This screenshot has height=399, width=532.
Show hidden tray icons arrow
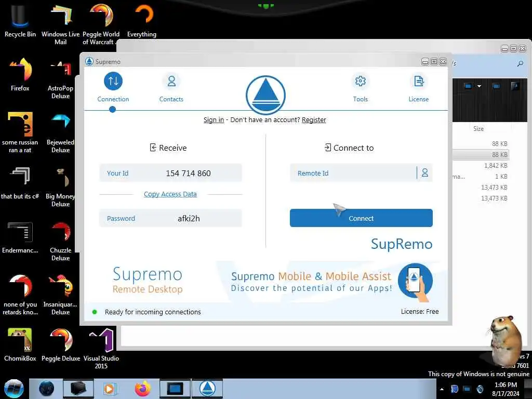[442, 389]
